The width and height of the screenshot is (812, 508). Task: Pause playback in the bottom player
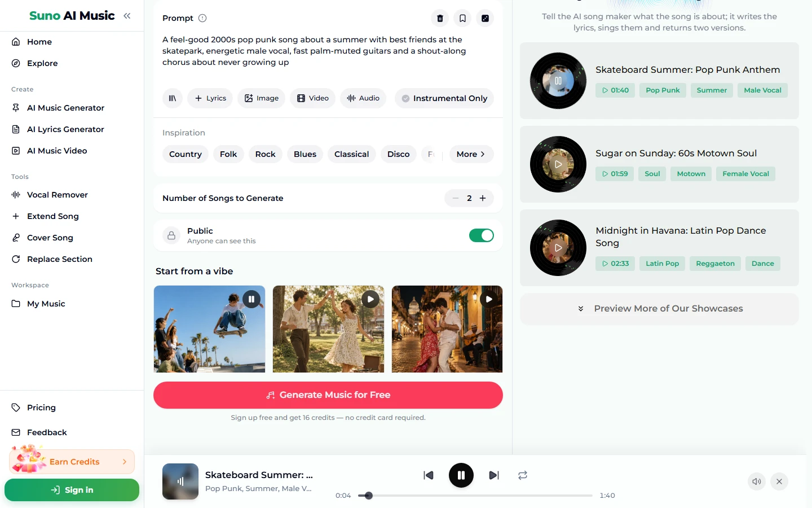[461, 475]
